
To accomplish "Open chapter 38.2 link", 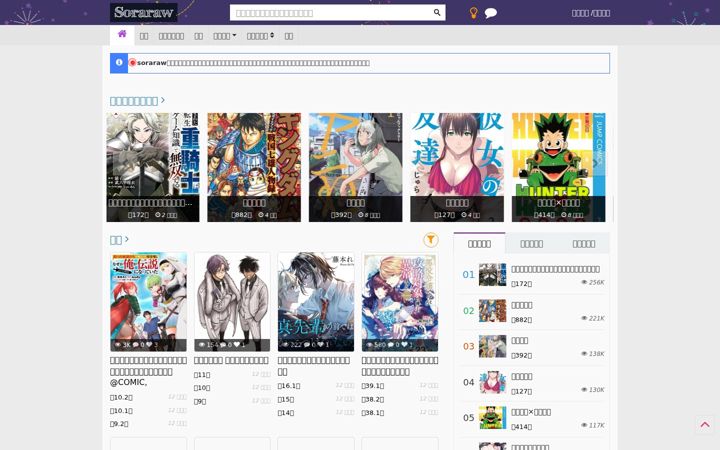I will (x=373, y=399).
